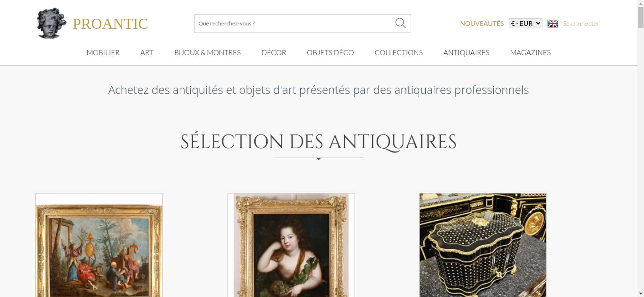Click the Proantic cherub head logo
Image resolution: width=644 pixels, height=297 pixels.
coord(52,23)
